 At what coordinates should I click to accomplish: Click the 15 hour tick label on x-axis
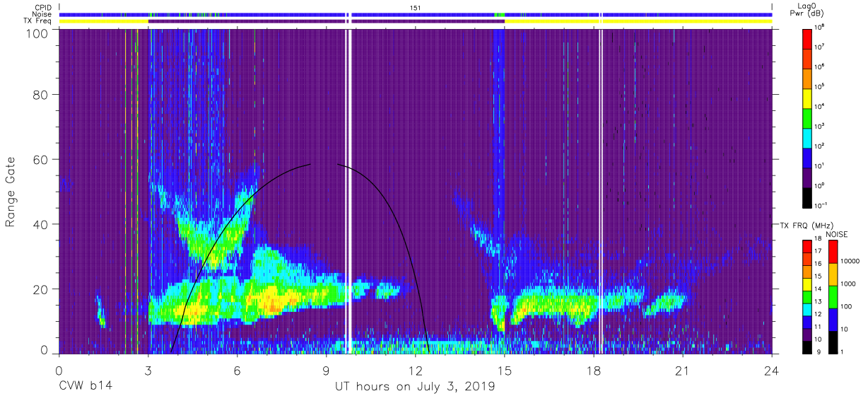click(x=505, y=370)
